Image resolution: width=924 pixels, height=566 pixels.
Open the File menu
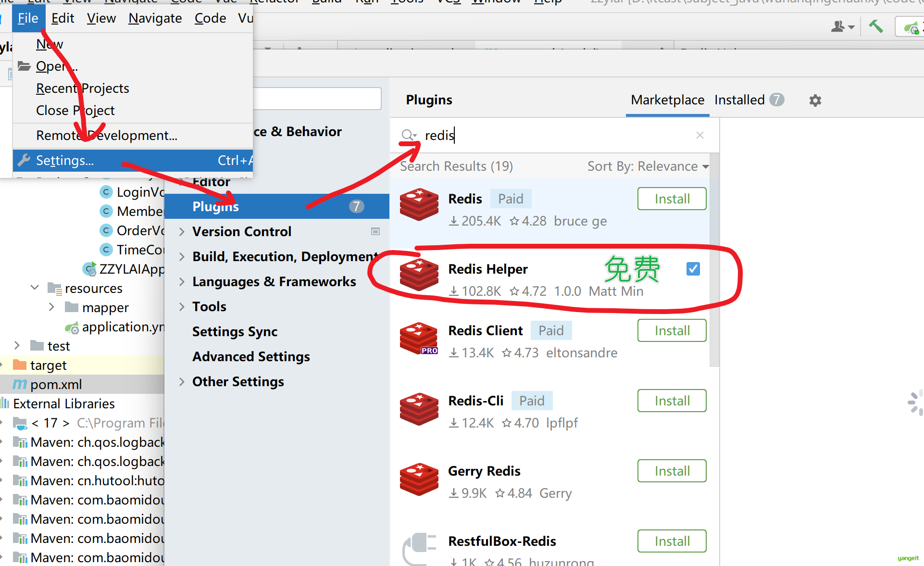point(28,18)
